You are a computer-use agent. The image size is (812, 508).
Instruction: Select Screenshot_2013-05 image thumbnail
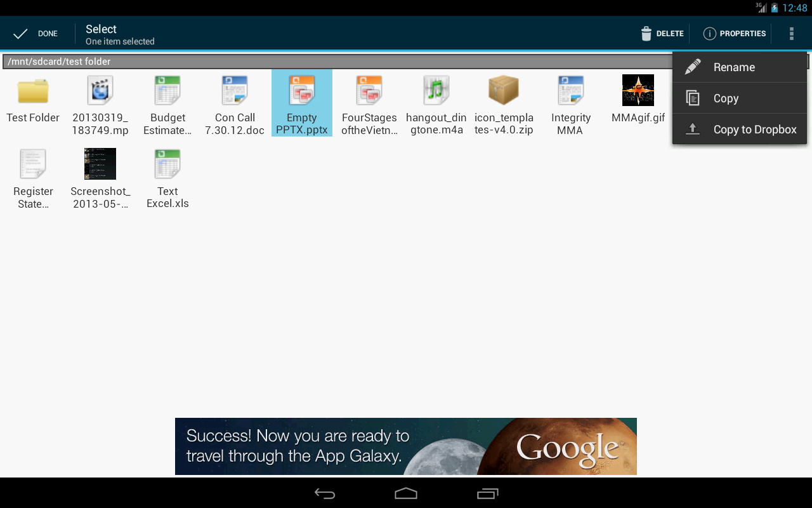100,164
